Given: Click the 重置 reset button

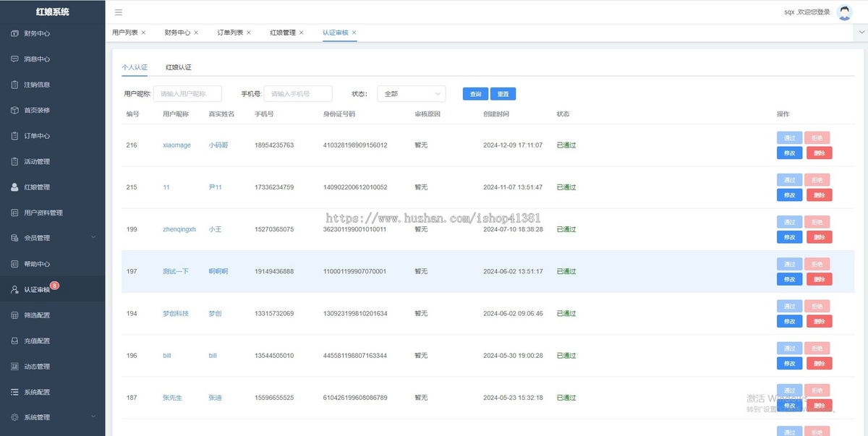Looking at the screenshot, I should click(x=503, y=94).
